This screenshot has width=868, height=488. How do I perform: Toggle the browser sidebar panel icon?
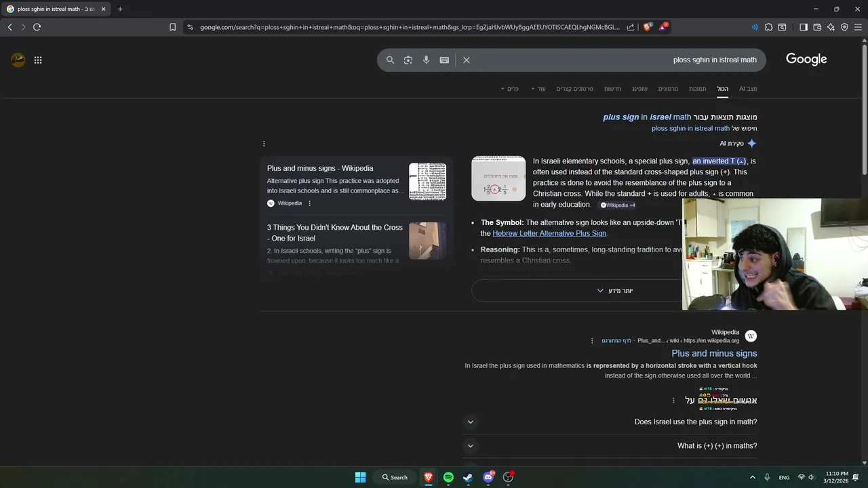[x=804, y=27]
